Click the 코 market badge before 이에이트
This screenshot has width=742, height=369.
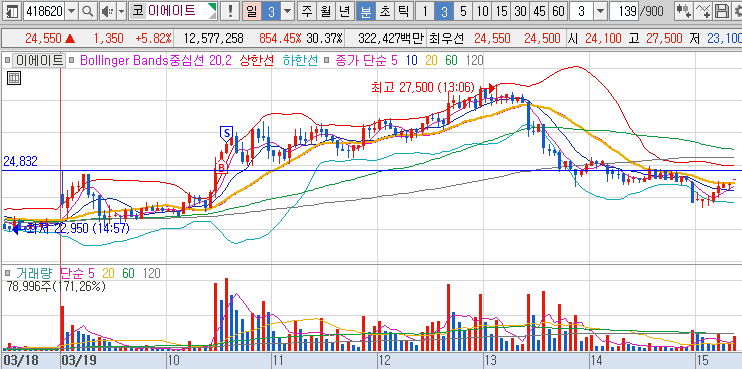137,11
